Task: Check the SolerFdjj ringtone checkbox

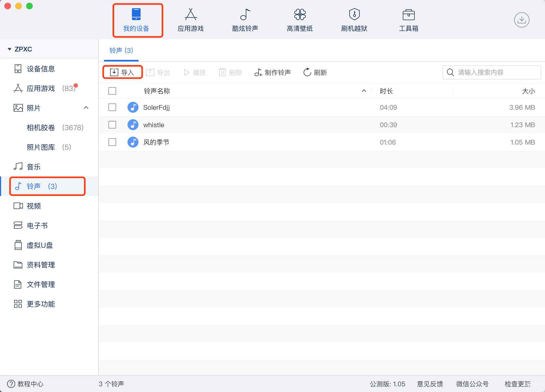Action: click(112, 107)
